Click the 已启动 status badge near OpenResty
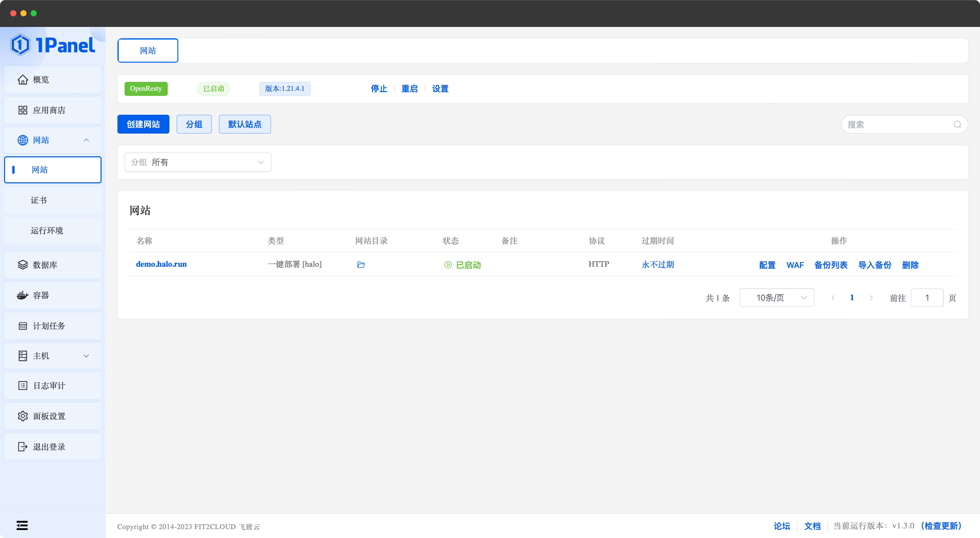This screenshot has height=538, width=980. (213, 88)
